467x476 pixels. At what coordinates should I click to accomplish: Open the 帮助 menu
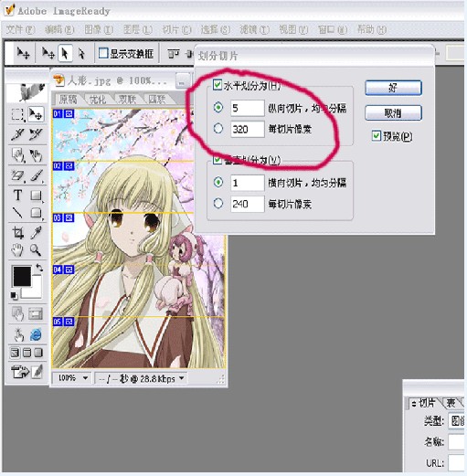point(372,29)
